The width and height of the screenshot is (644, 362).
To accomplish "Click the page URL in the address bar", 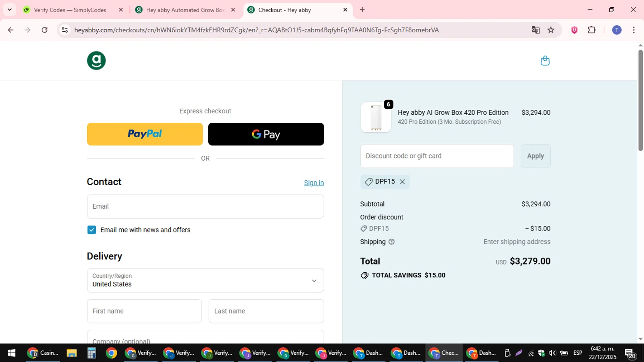I will (256, 30).
